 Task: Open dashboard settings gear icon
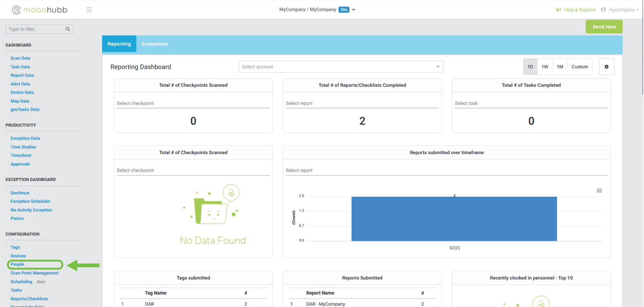pos(606,67)
